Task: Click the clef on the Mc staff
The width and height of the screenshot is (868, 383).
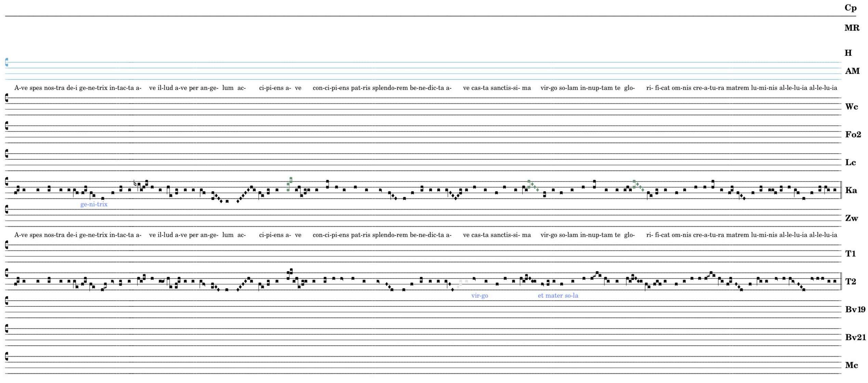Action: click(7, 357)
